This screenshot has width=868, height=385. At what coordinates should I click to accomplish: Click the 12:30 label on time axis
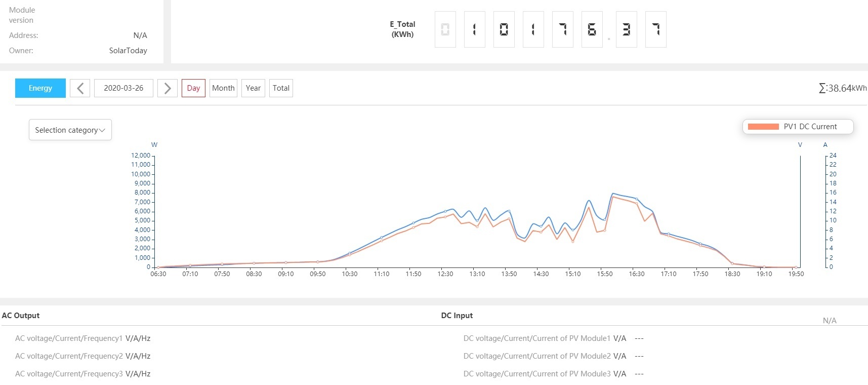coord(445,274)
